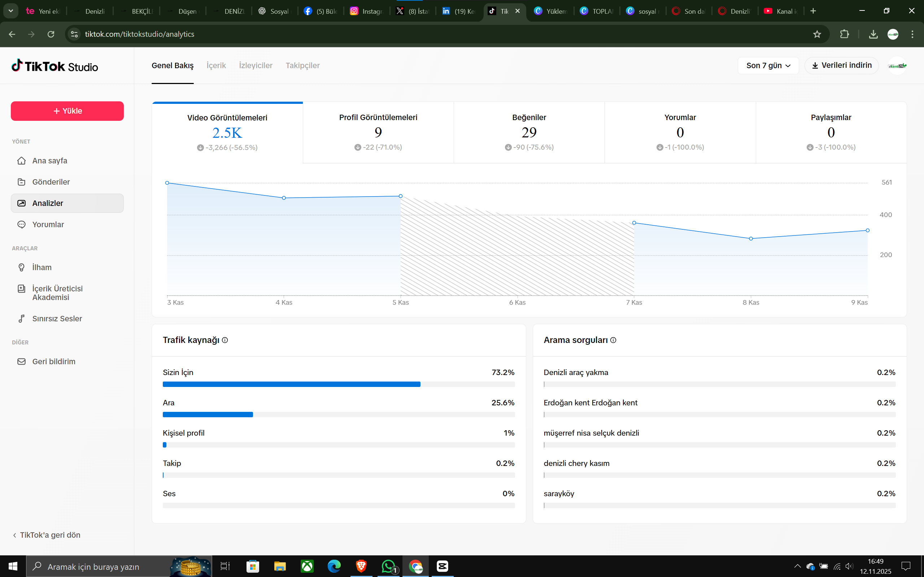Open Geri bildirim envelope icon
Image resolution: width=924 pixels, height=577 pixels.
click(21, 361)
